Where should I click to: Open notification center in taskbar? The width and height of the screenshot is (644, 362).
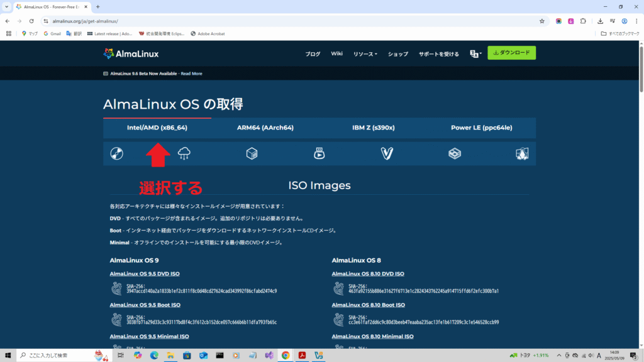634,356
